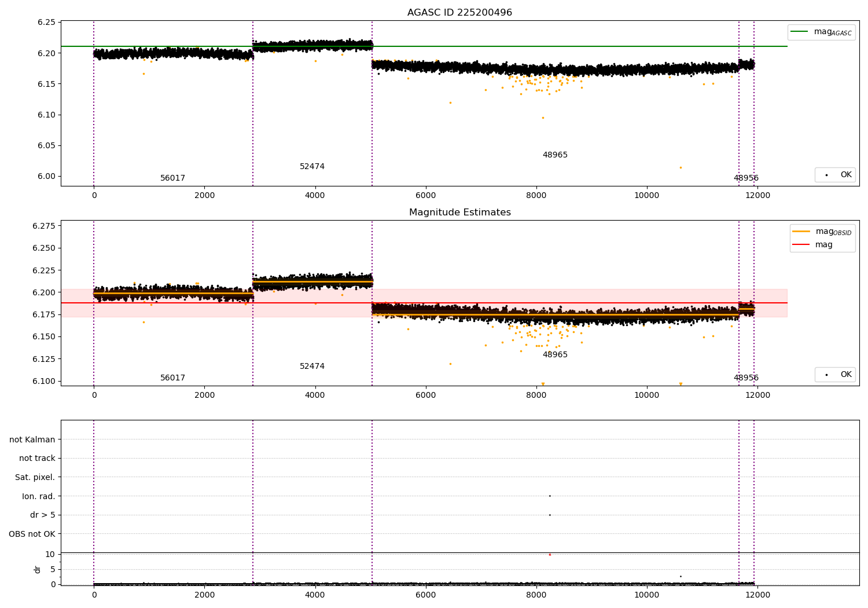Click x-tick 12000 under top plot
This screenshot has height=608, width=868.
(757, 196)
